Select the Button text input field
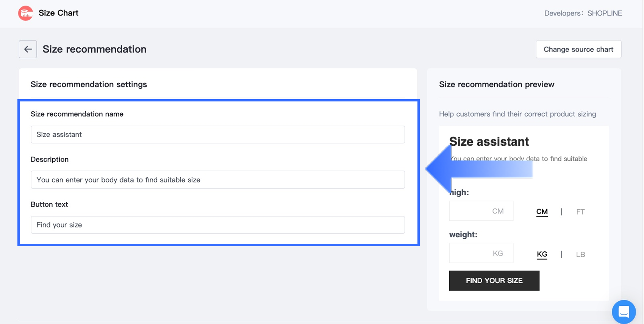This screenshot has height=324, width=644. (217, 225)
